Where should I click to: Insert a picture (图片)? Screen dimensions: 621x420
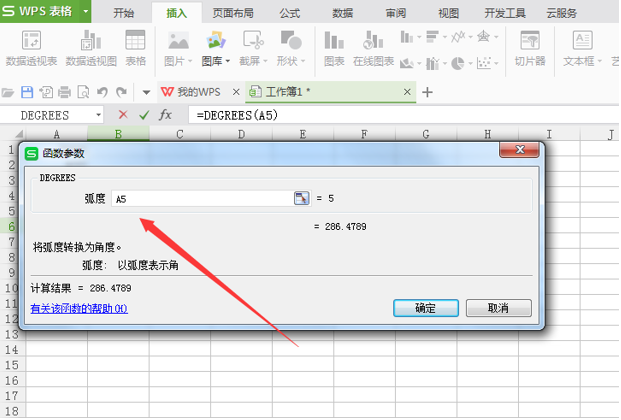[178, 48]
